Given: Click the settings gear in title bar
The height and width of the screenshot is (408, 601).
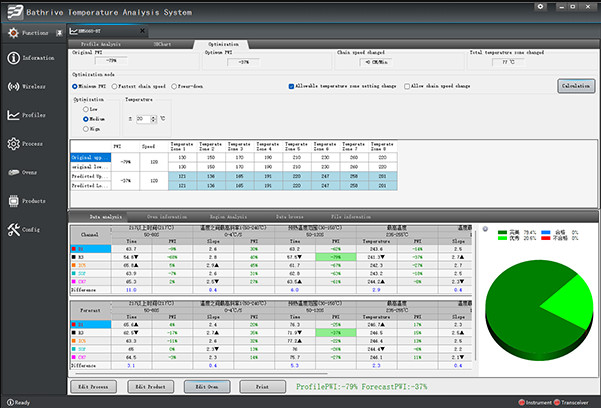Looking at the screenshot, I should [x=540, y=7].
